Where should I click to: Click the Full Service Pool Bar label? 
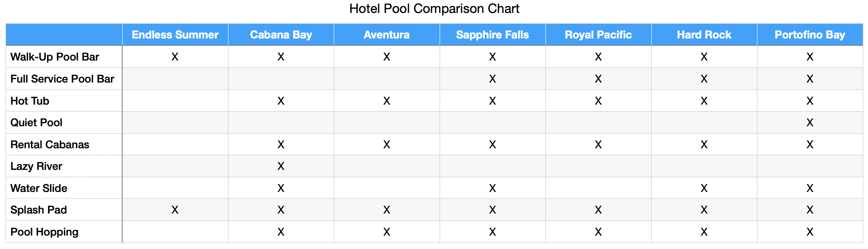click(x=62, y=79)
